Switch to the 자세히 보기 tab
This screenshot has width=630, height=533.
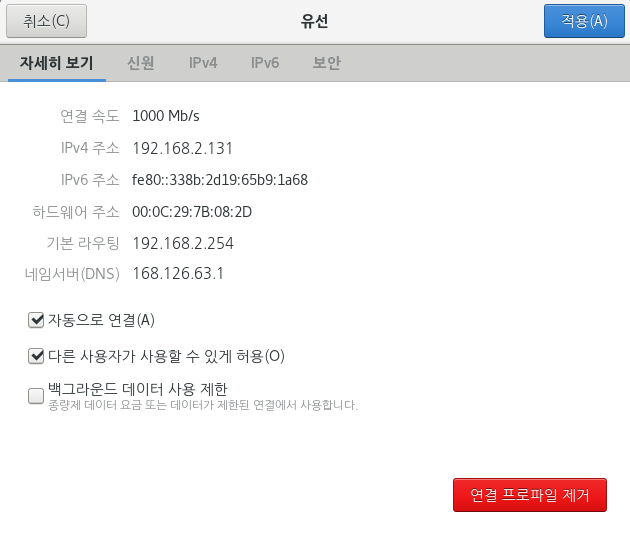57,63
